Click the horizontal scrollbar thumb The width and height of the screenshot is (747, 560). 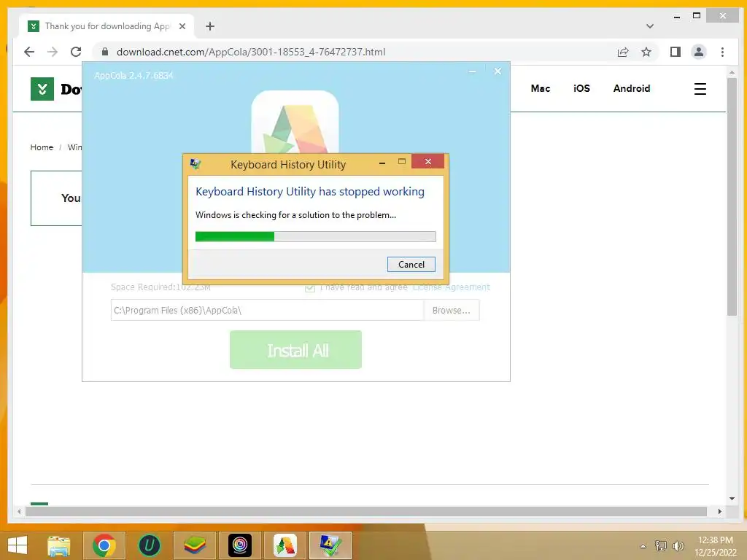point(366,511)
